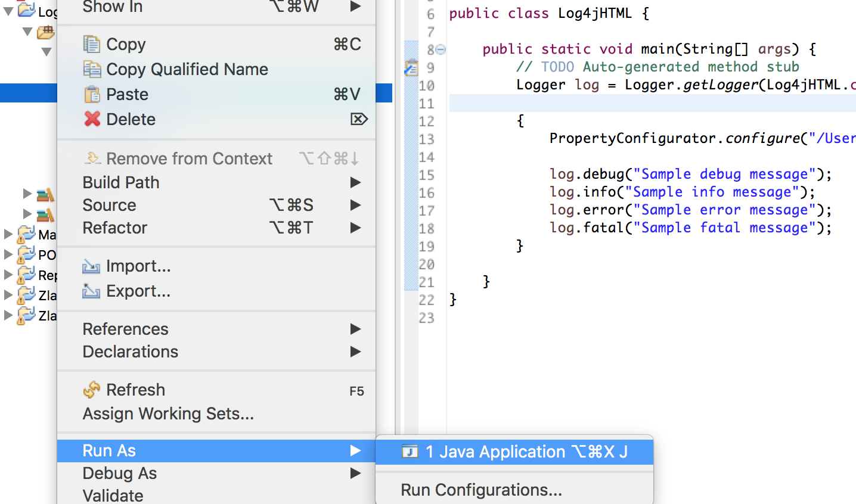Expand the PO project tree node
Screen dimensions: 856x504
coord(7,254)
